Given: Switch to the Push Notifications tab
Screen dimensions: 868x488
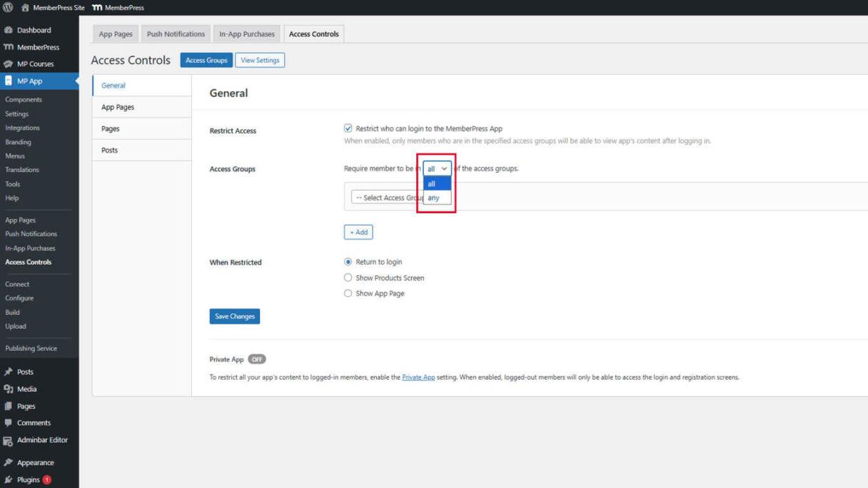Looking at the screenshot, I should tap(176, 33).
